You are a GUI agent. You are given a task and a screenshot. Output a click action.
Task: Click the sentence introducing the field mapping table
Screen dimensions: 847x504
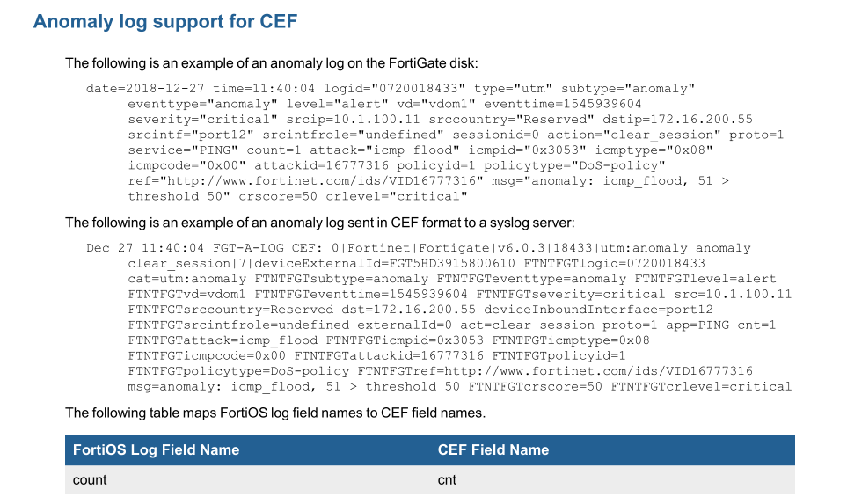[274, 413]
